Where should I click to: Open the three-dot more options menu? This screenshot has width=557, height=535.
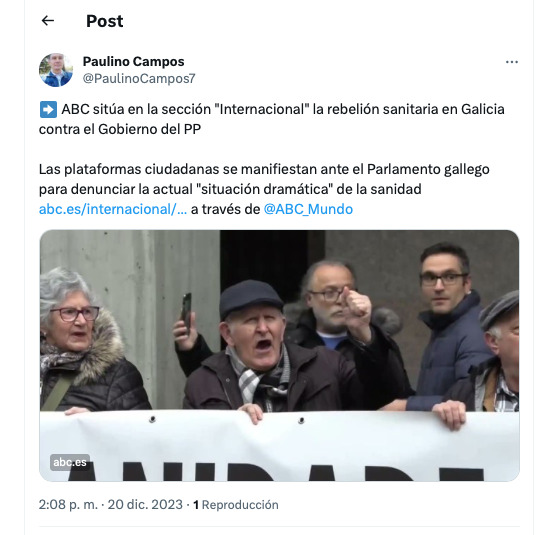point(512,62)
